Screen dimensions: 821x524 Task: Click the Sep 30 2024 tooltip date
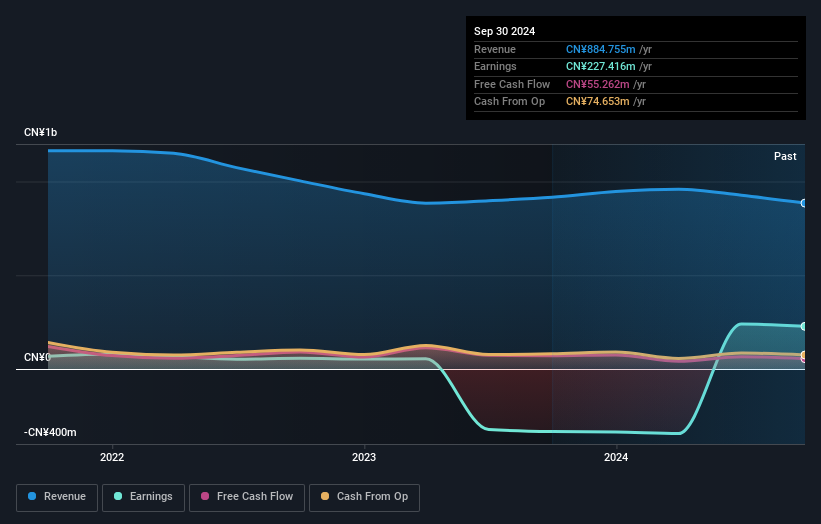pyautogui.click(x=504, y=31)
